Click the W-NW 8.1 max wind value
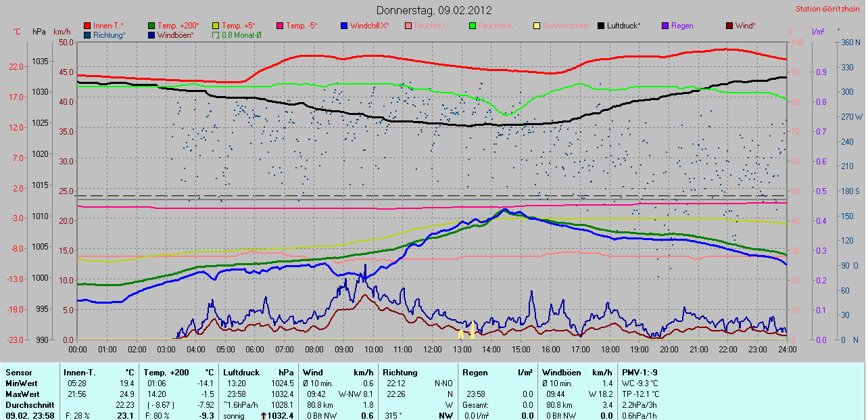Viewport: 868px width, 420px height. click(x=356, y=394)
